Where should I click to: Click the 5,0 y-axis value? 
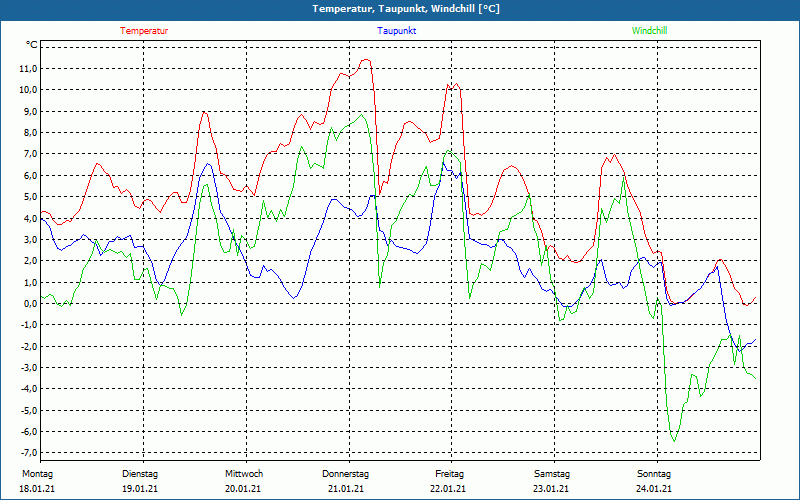[30, 197]
